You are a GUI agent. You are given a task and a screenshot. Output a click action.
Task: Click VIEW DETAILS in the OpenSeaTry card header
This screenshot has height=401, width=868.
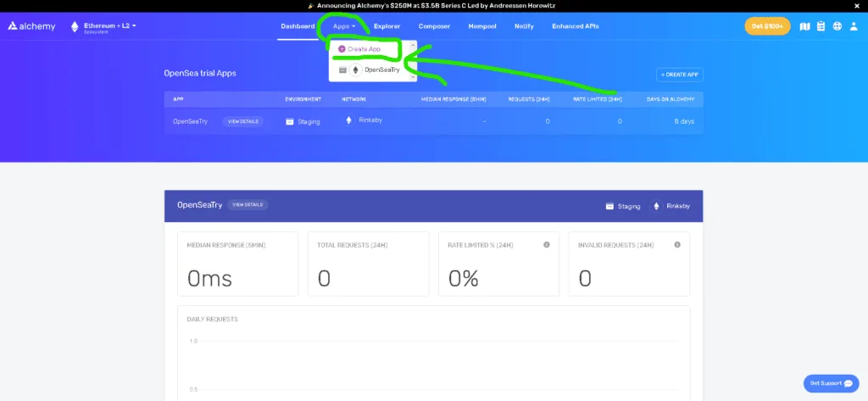[x=248, y=205]
